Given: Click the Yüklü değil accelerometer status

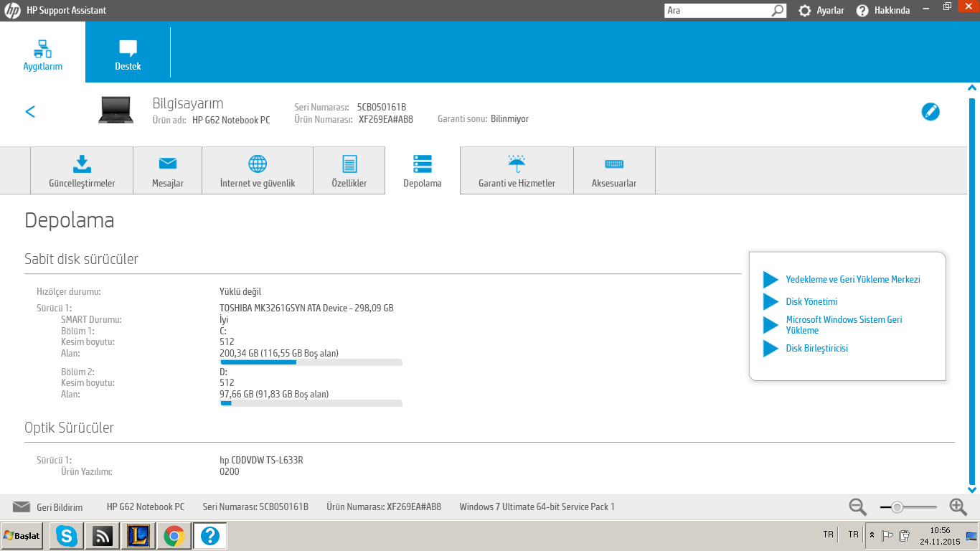Looking at the screenshot, I should click(240, 292).
